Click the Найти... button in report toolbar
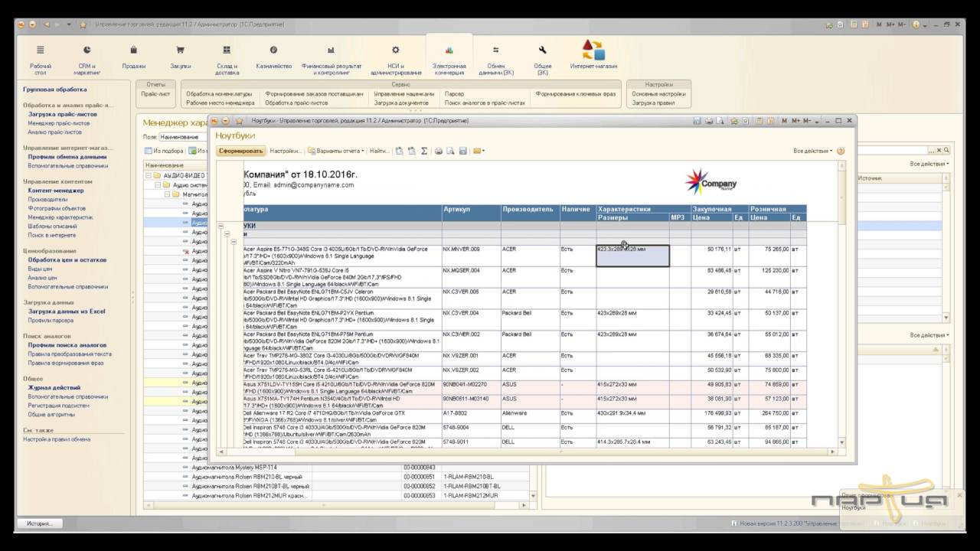980x551 pixels. point(380,151)
